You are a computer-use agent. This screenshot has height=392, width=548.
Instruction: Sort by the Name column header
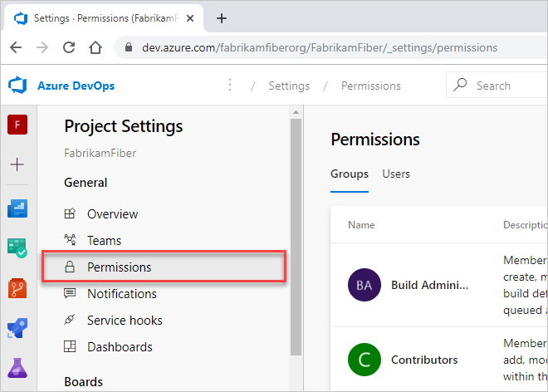coord(361,224)
